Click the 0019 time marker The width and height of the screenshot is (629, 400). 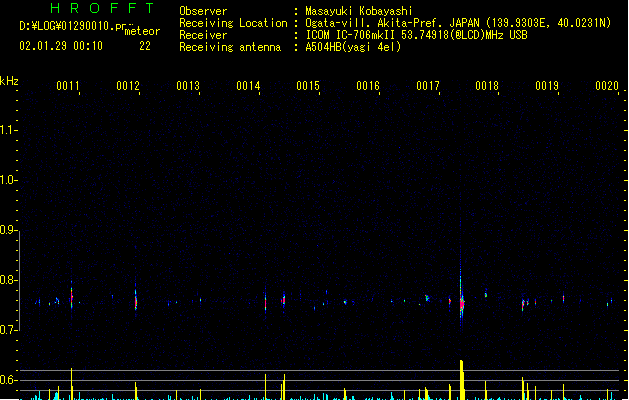point(547,85)
